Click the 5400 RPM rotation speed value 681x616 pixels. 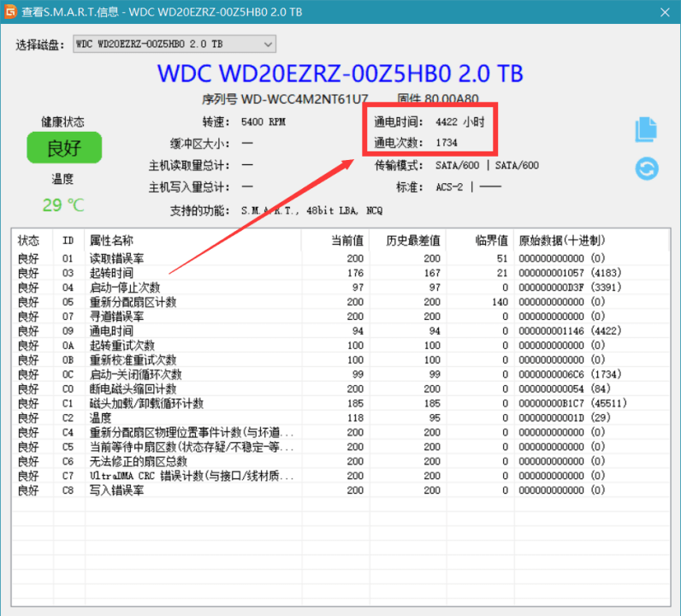pos(264,121)
